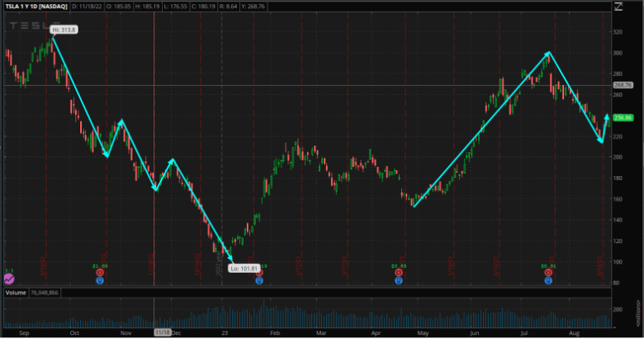Click the Volume study label

[16, 293]
